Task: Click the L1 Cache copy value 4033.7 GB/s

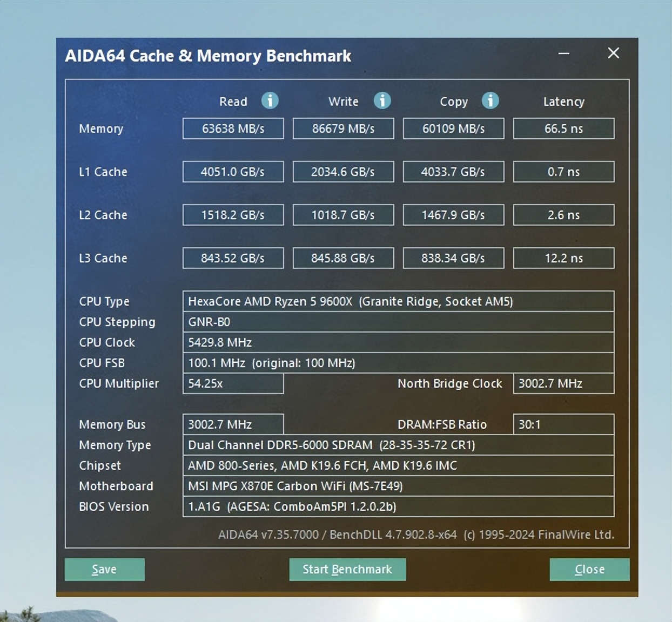Action: [x=453, y=172]
